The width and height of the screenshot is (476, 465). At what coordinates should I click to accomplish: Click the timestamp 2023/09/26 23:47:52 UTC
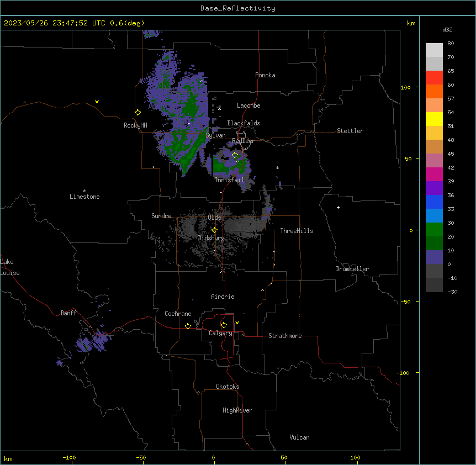coord(55,23)
